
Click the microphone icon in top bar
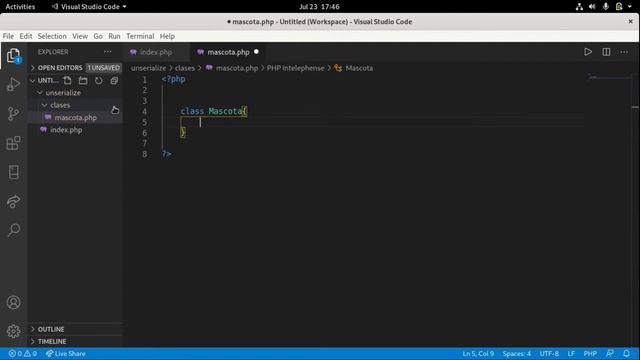coord(606,7)
